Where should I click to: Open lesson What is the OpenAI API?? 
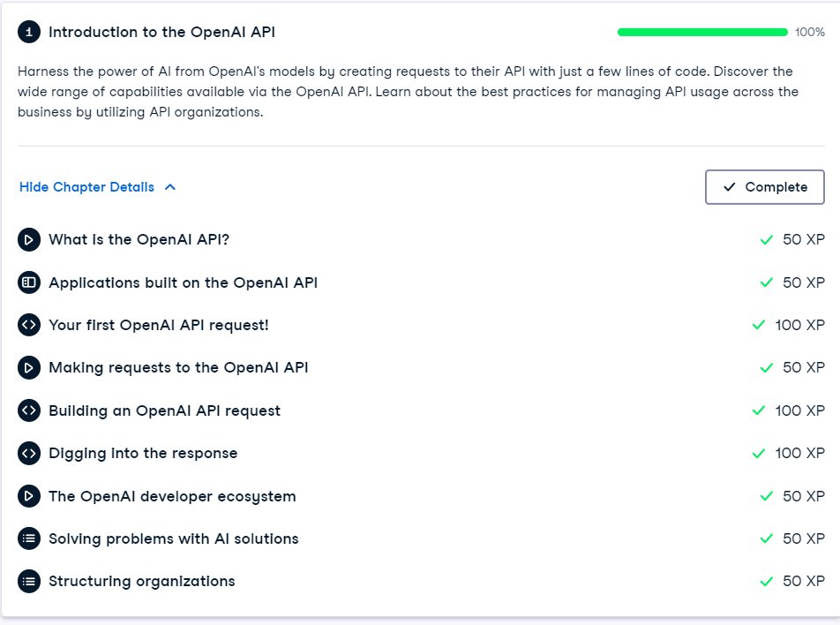[139, 239]
